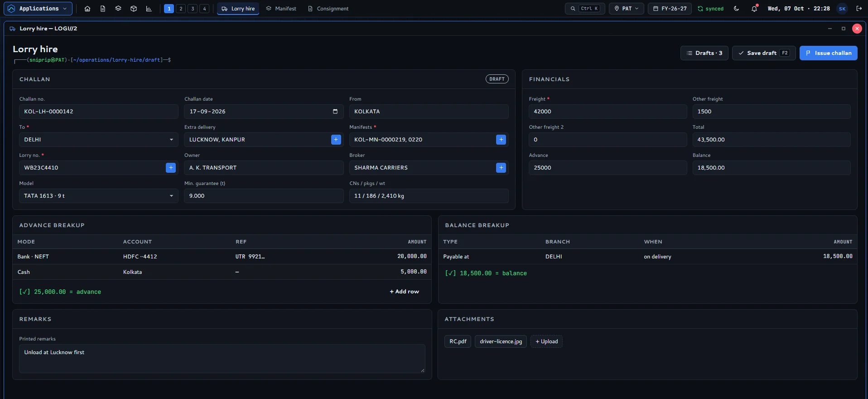Open the document icon in top bar
868x399 pixels.
103,9
